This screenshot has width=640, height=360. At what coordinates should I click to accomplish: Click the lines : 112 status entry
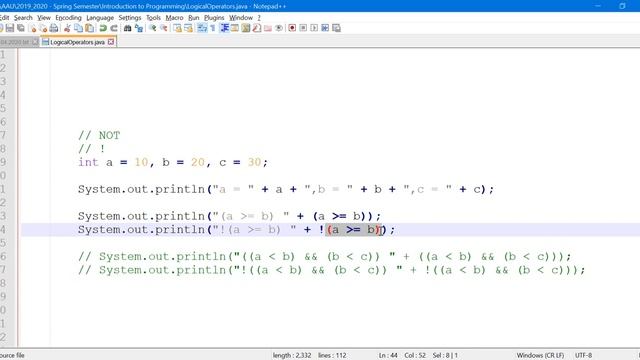(332, 356)
